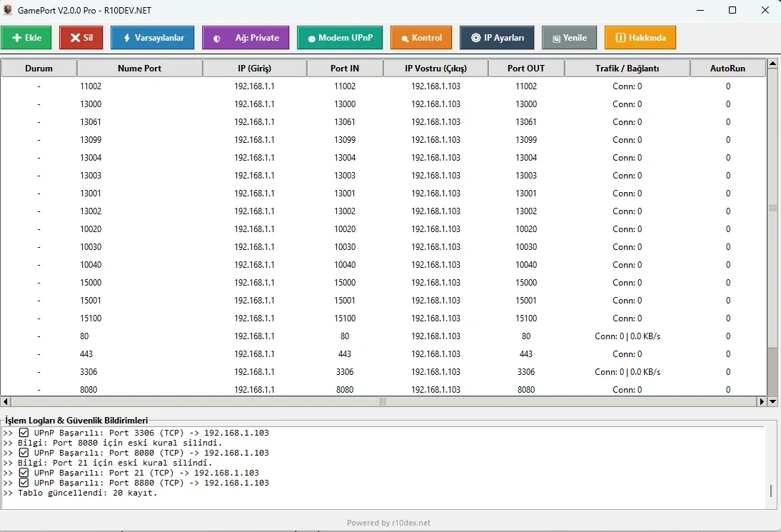Click the green Ekle add button

[26, 38]
